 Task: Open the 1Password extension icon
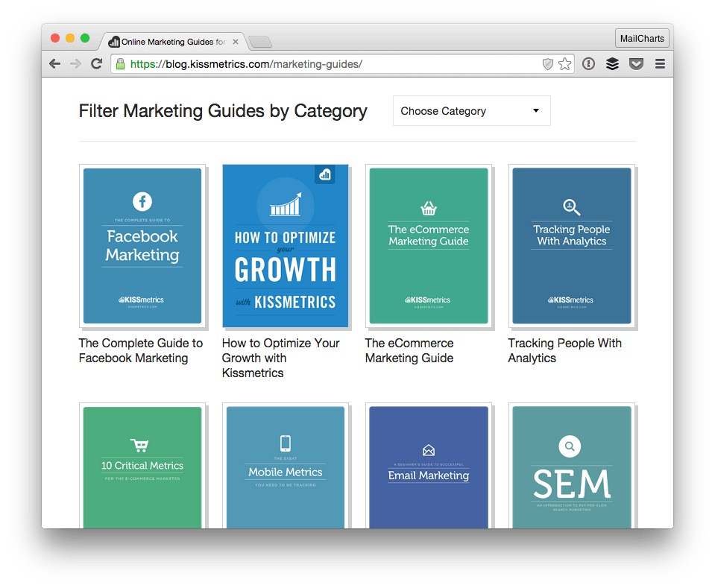coord(588,64)
